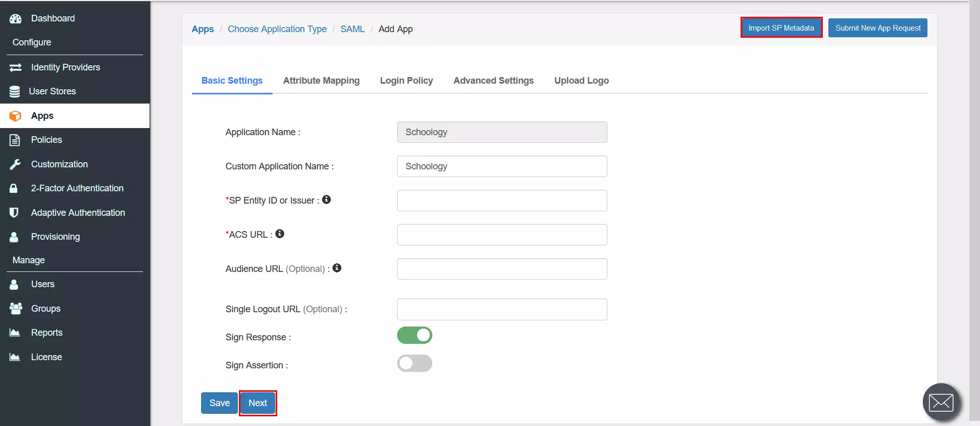Open the mail contact widget
Viewport: 980px width, 426px height.
[x=941, y=402]
